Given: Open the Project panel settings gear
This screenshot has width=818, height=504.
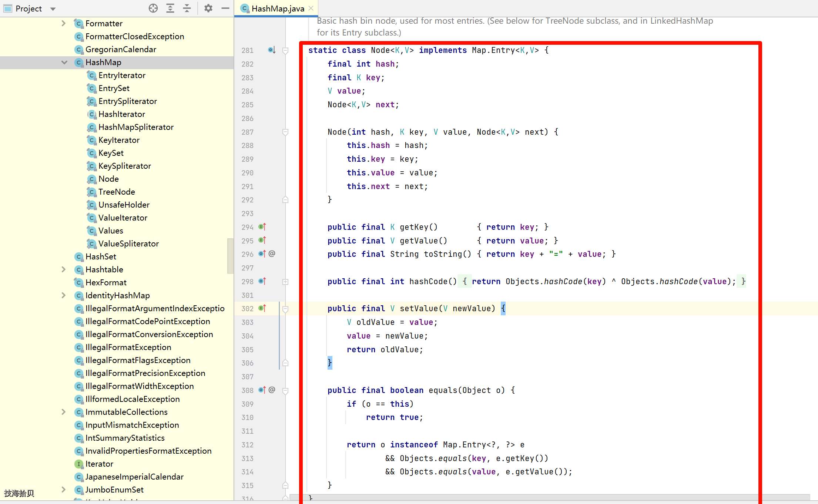Looking at the screenshot, I should pyautogui.click(x=208, y=8).
